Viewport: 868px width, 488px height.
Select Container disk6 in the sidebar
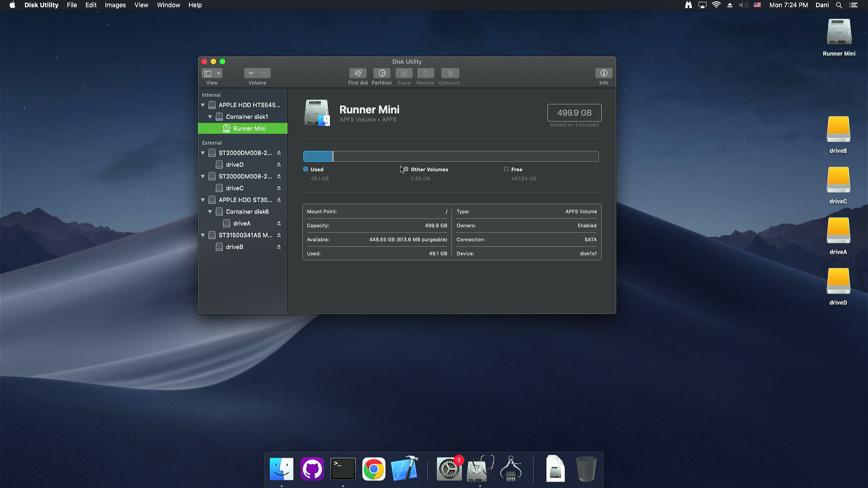(243, 211)
